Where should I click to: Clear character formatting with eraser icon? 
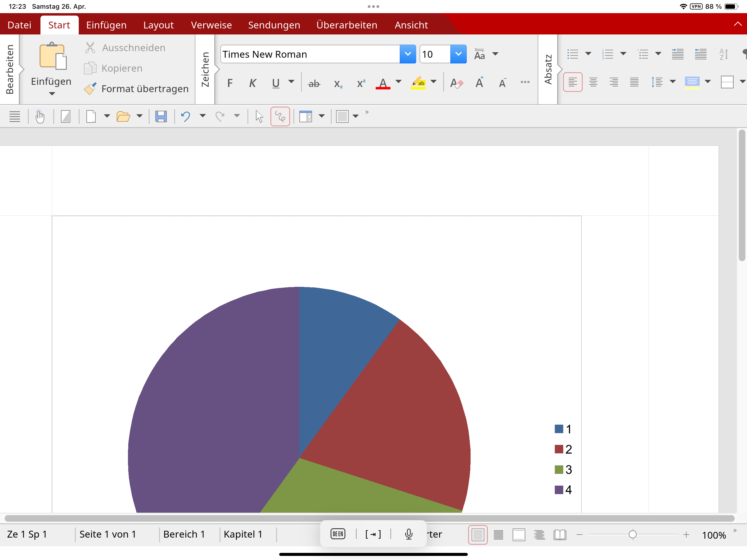coord(457,83)
